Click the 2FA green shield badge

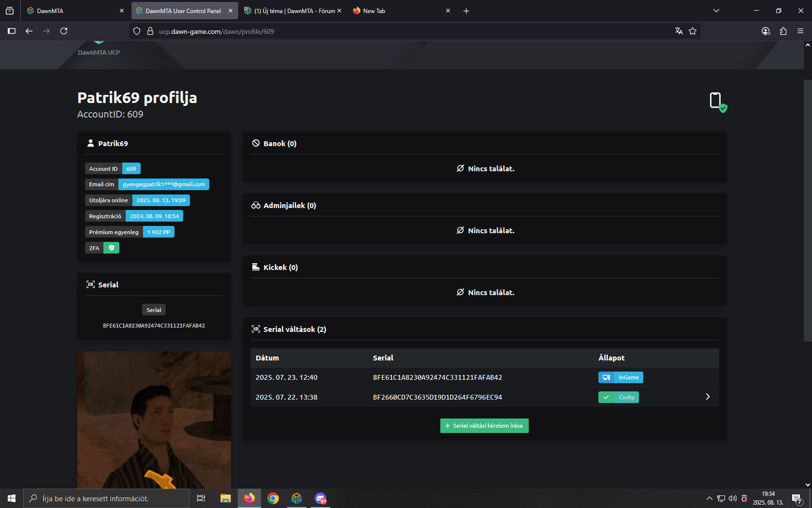pos(111,248)
